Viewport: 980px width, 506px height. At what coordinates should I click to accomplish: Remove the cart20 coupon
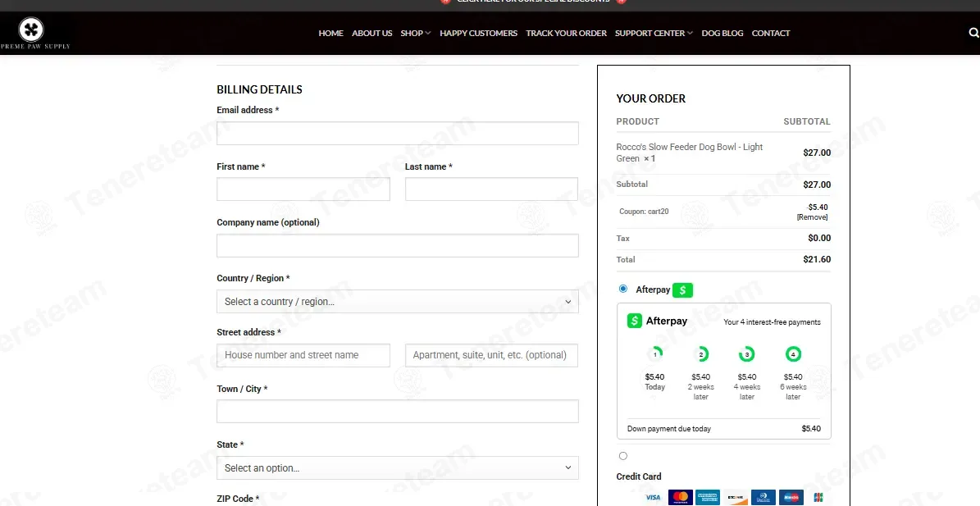(x=812, y=217)
